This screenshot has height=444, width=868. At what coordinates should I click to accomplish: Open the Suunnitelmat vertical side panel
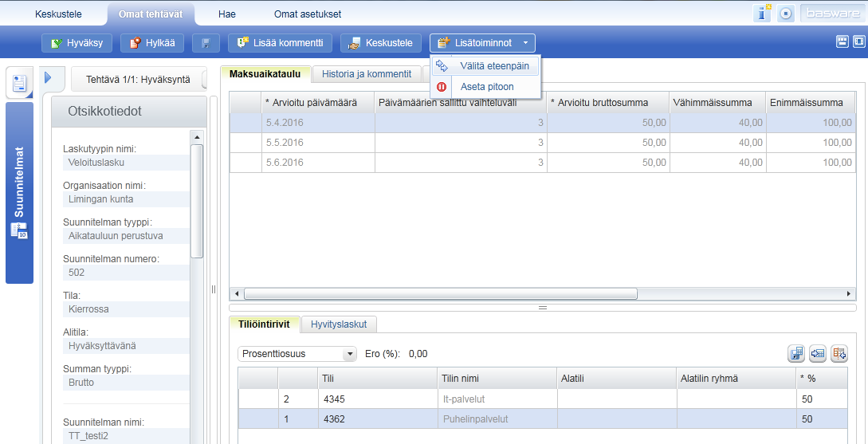point(19,193)
